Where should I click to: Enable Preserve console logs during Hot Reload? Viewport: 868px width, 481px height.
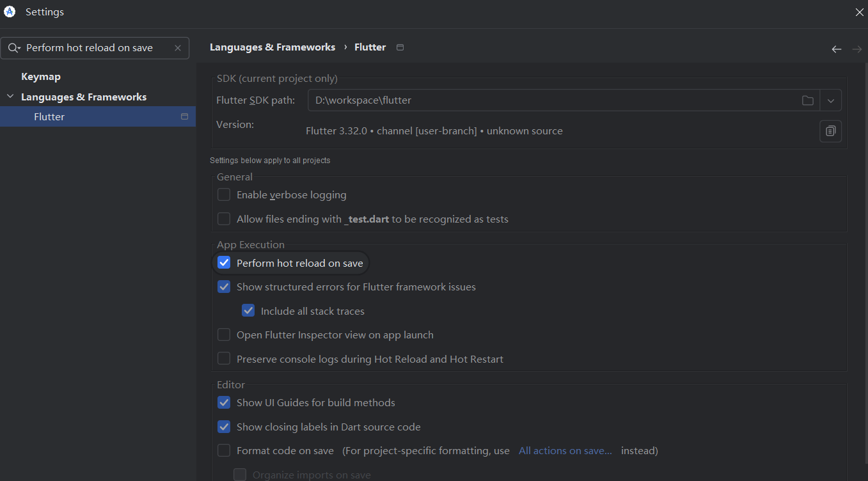click(224, 359)
